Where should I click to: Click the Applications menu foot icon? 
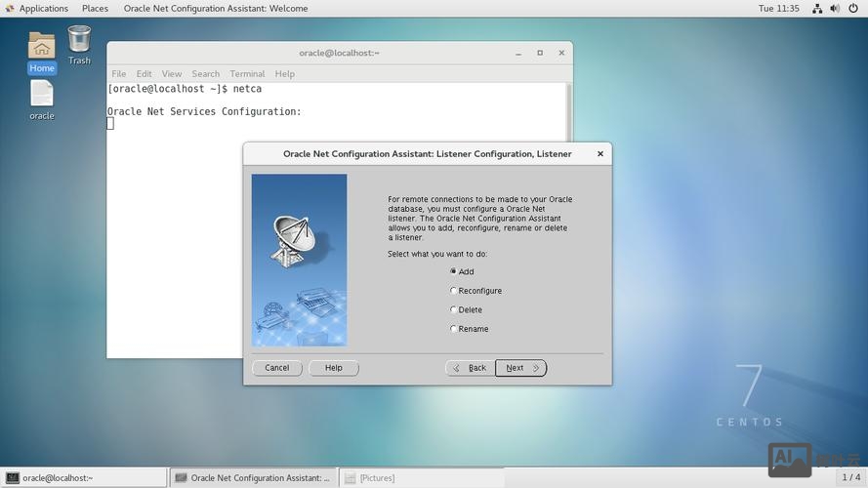click(x=10, y=9)
